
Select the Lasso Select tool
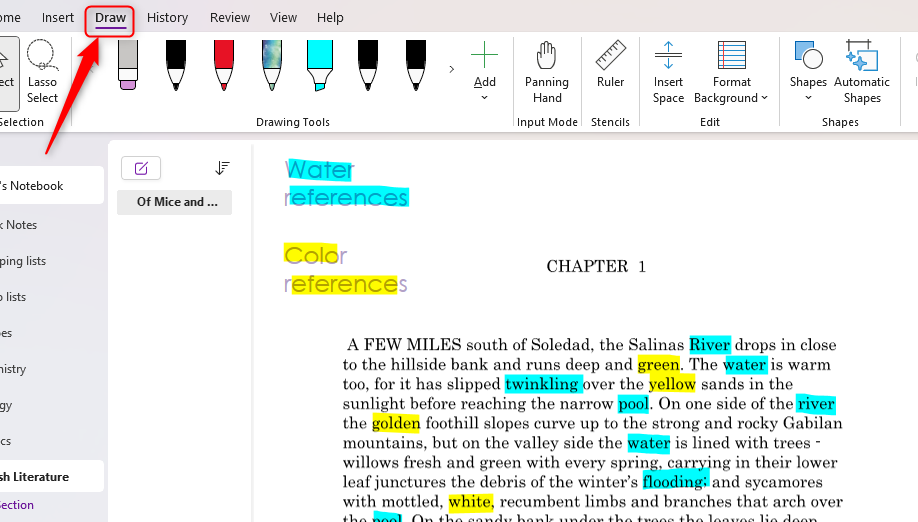(x=42, y=73)
